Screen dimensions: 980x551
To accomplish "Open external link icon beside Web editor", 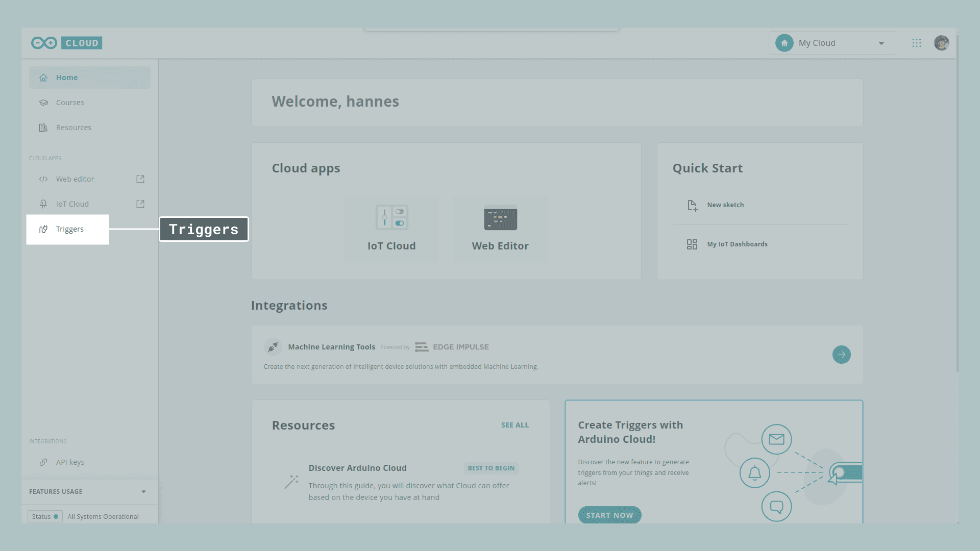I will [140, 179].
